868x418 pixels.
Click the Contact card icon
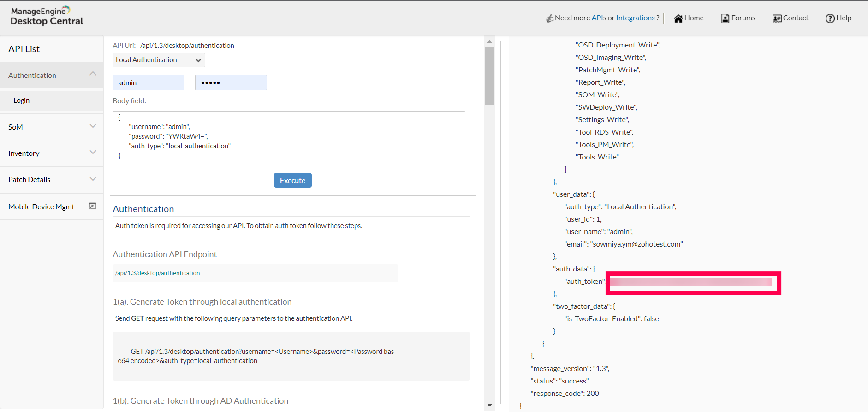(777, 18)
